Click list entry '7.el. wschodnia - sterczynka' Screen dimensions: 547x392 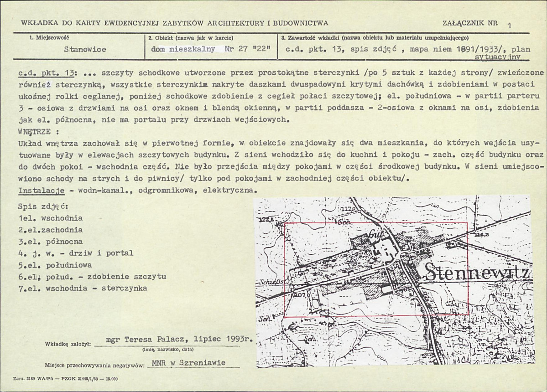tap(83, 289)
